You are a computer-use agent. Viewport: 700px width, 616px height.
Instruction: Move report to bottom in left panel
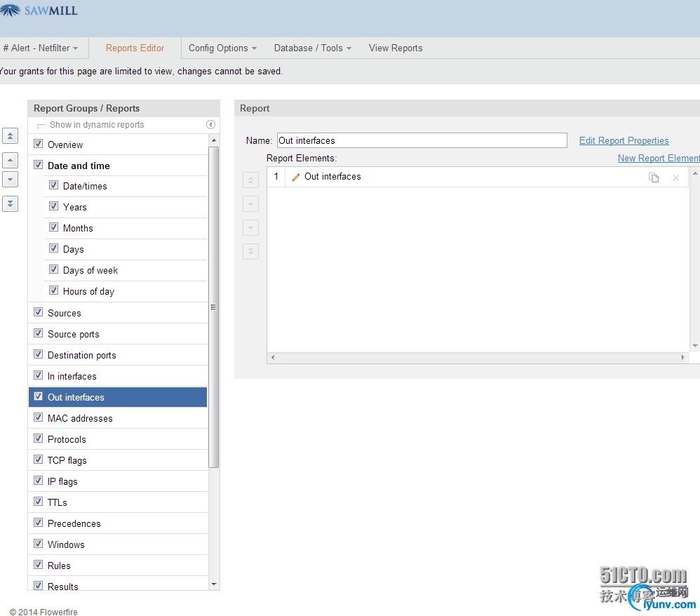pos(10,203)
